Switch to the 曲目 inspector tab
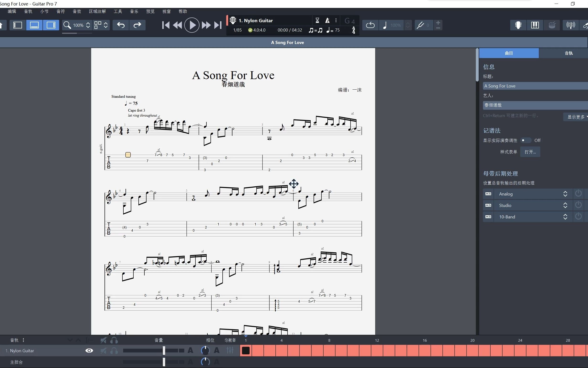This screenshot has height=368, width=588. (509, 53)
